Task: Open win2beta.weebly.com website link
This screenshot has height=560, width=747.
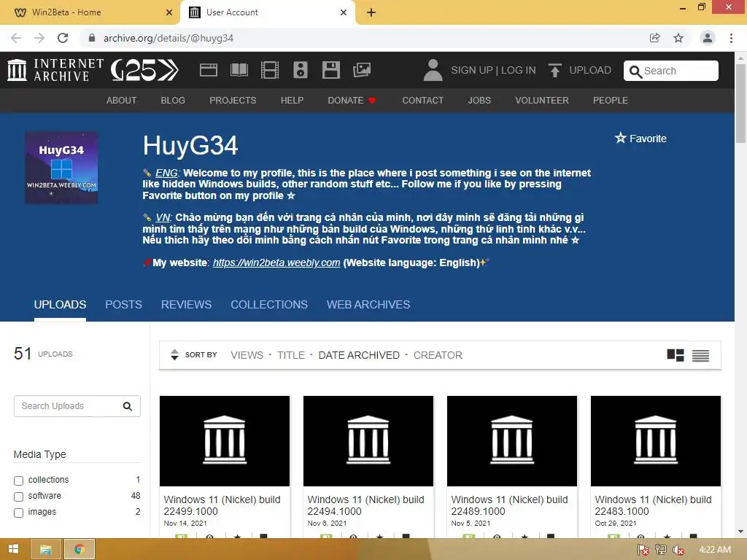Action: pos(276,262)
